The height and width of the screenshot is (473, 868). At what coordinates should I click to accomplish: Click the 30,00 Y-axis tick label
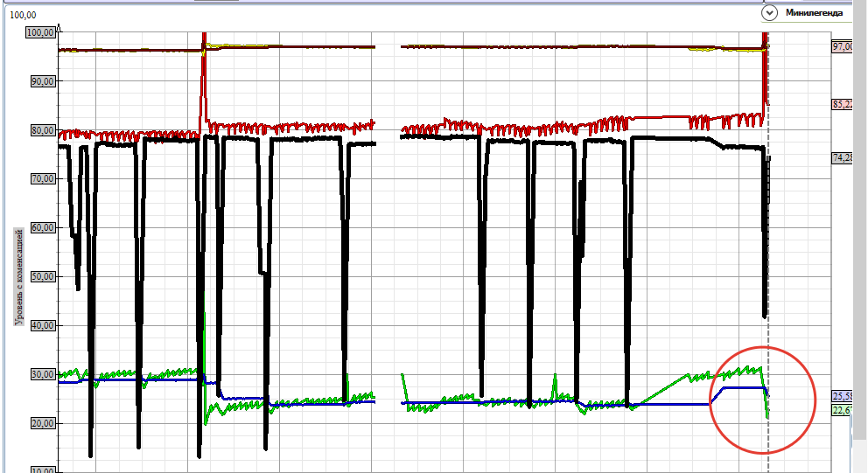[42, 374]
